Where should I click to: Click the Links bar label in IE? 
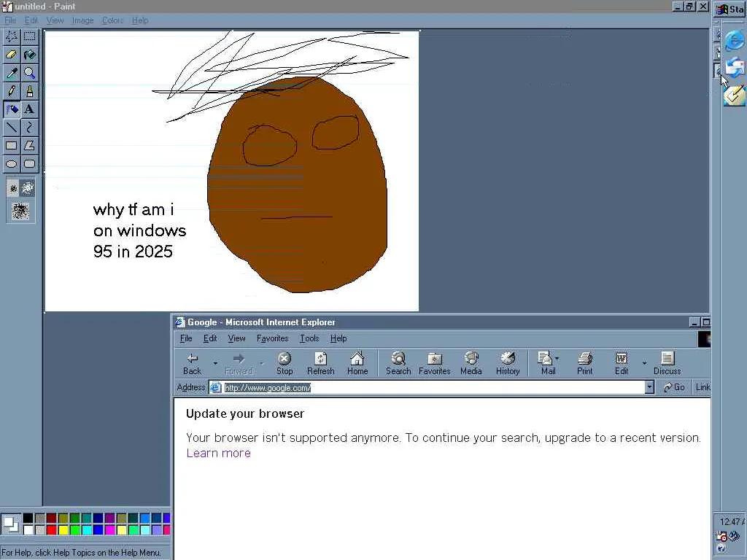(703, 388)
